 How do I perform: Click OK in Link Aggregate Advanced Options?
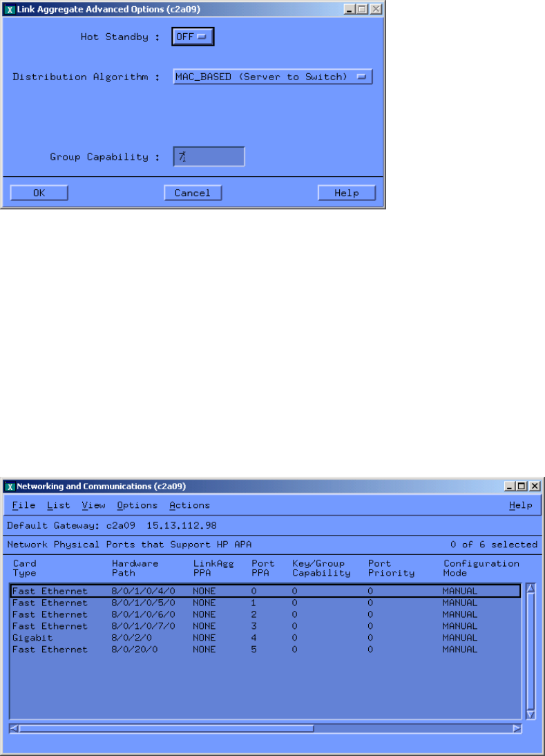(39, 193)
